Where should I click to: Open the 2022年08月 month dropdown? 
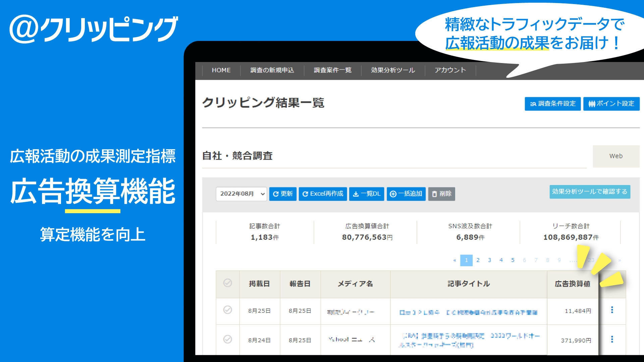pos(241,193)
